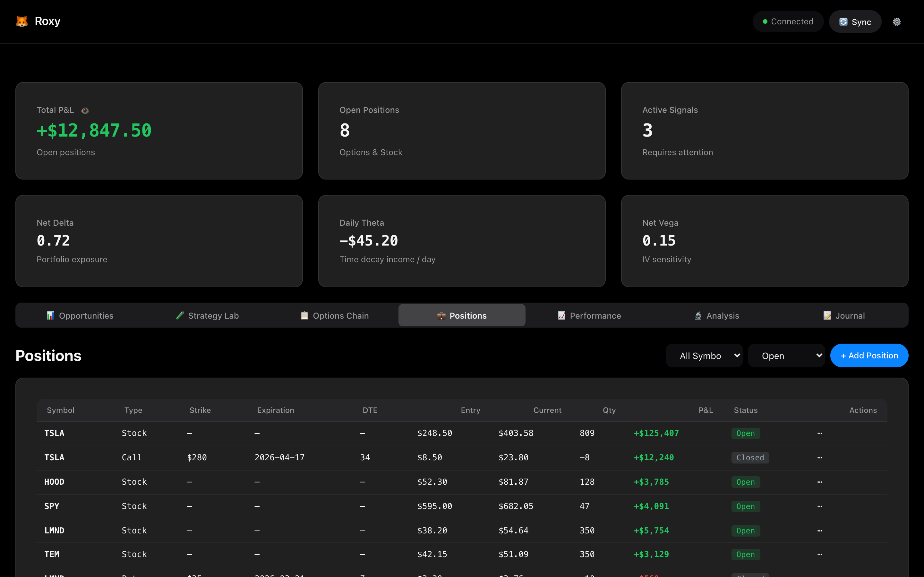
Task: Switch to the Journal tab
Action: coord(844,316)
